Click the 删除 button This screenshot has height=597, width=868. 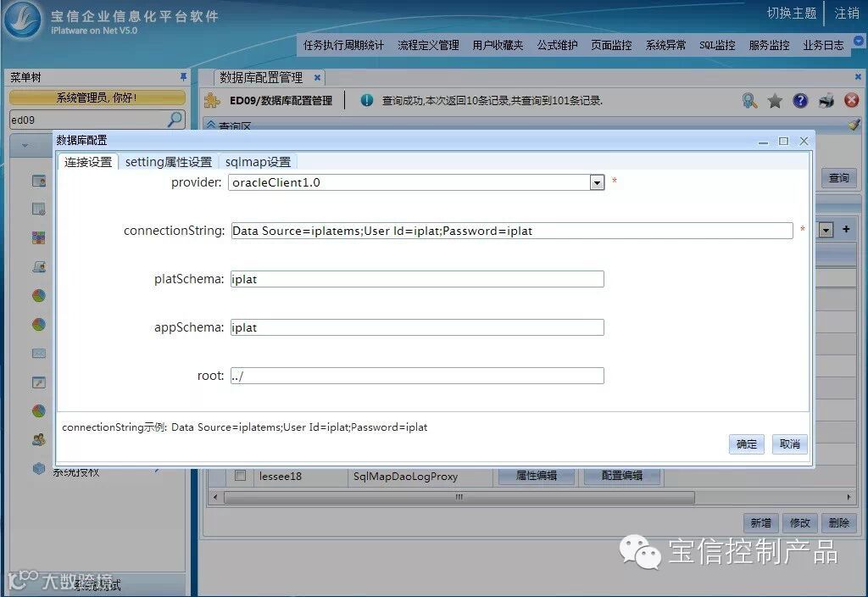click(x=839, y=522)
